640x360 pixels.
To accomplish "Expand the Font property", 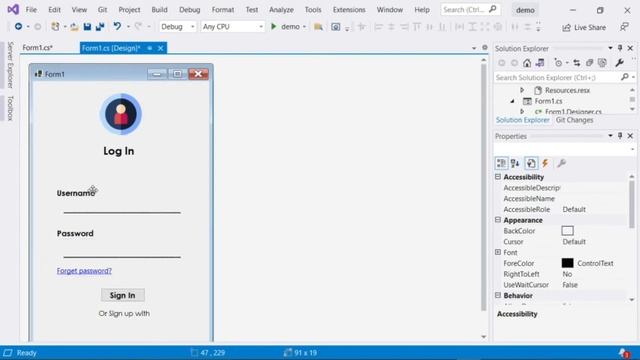I will click(498, 252).
